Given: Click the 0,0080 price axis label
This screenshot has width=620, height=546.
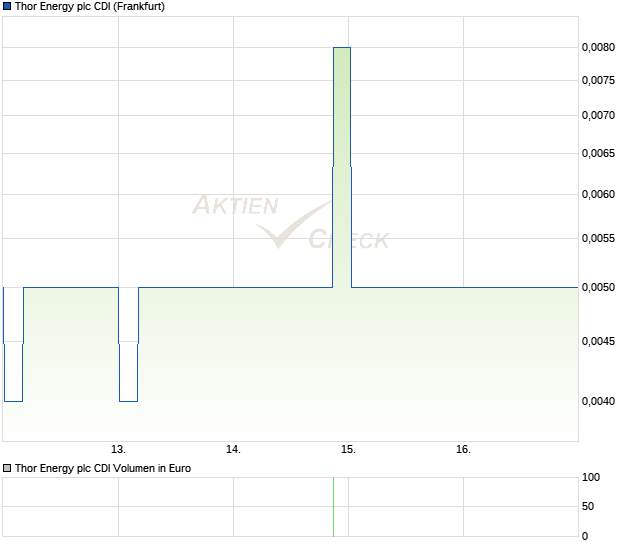Looking at the screenshot, I should 598,47.
